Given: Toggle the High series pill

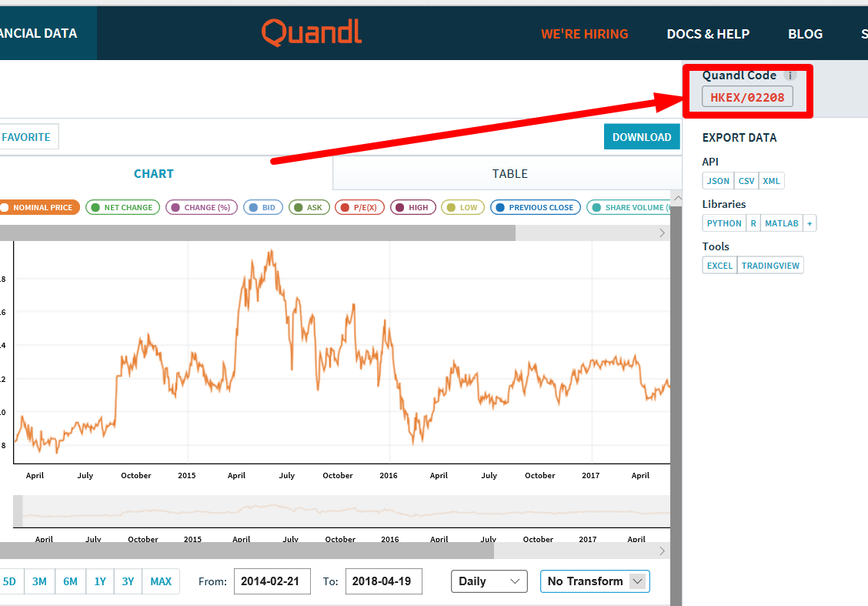Looking at the screenshot, I should tap(413, 207).
